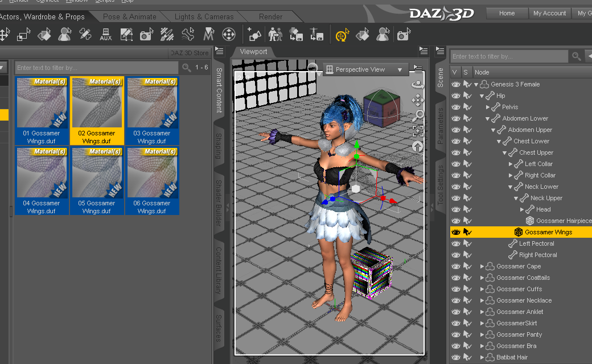Switch to Actors, Wardrobe & Props tab

42,16
